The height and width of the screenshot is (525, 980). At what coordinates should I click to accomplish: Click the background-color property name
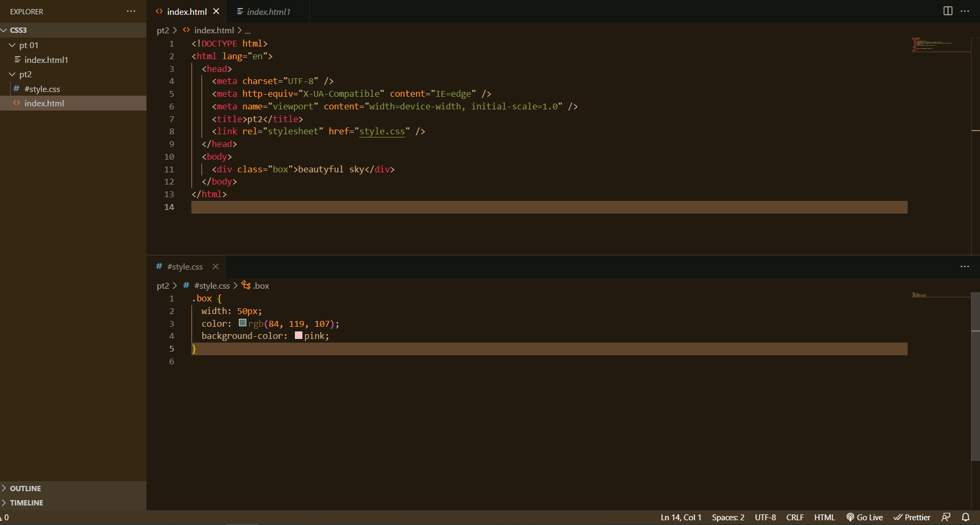(x=242, y=336)
